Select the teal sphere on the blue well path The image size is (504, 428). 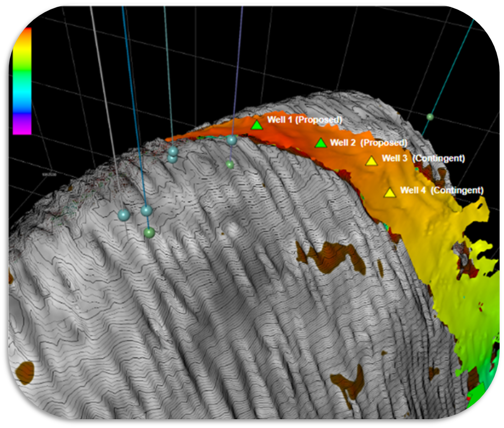[x=146, y=210]
